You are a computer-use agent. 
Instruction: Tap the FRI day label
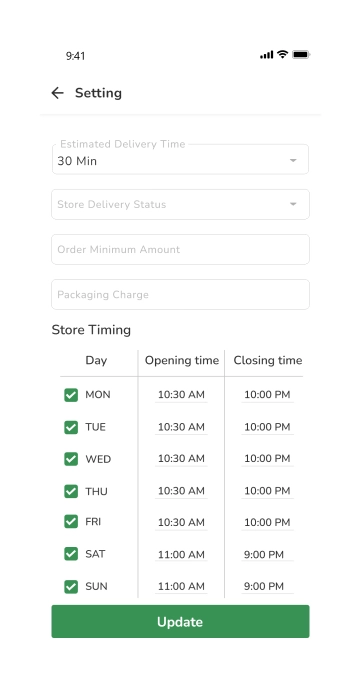click(93, 522)
